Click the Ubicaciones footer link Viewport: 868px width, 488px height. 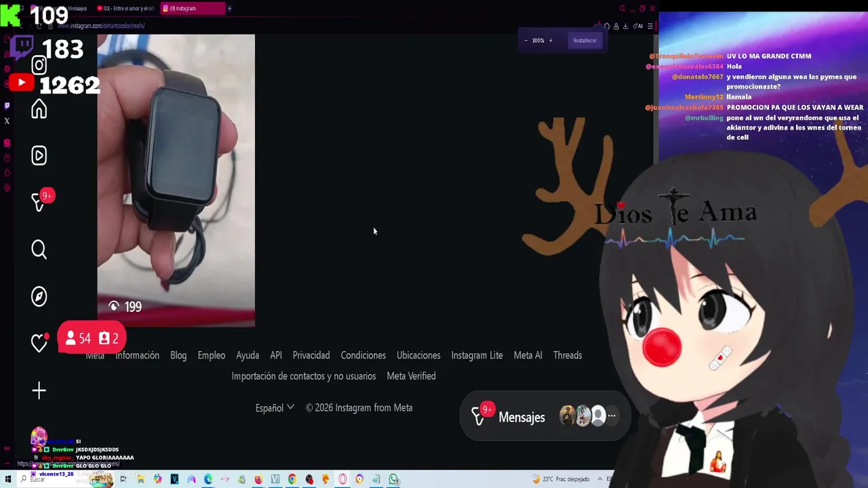[418, 355]
